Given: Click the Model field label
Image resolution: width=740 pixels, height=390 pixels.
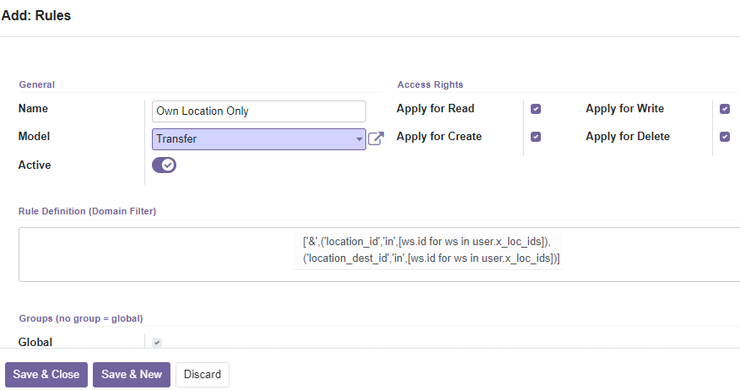Looking at the screenshot, I should 34,136.
